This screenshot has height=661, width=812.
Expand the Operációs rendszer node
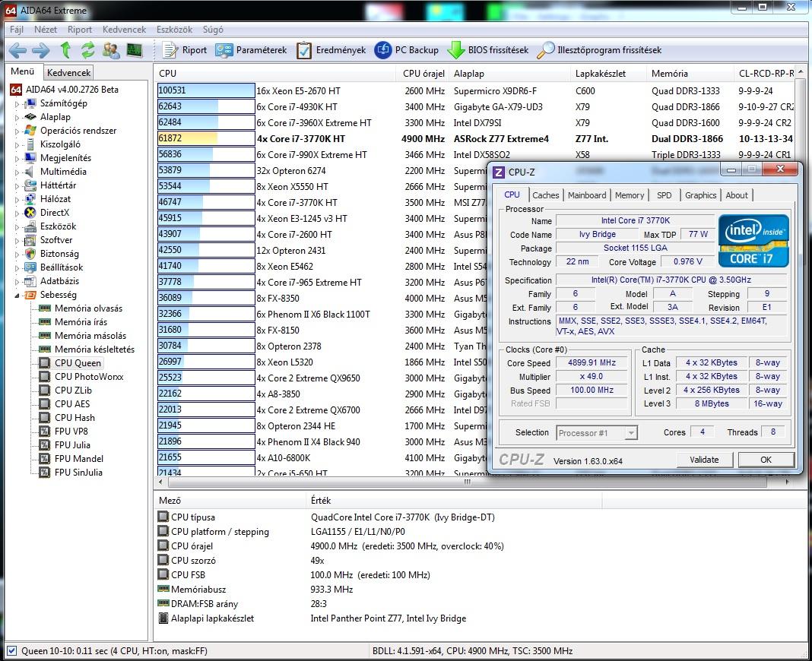[x=17, y=131]
